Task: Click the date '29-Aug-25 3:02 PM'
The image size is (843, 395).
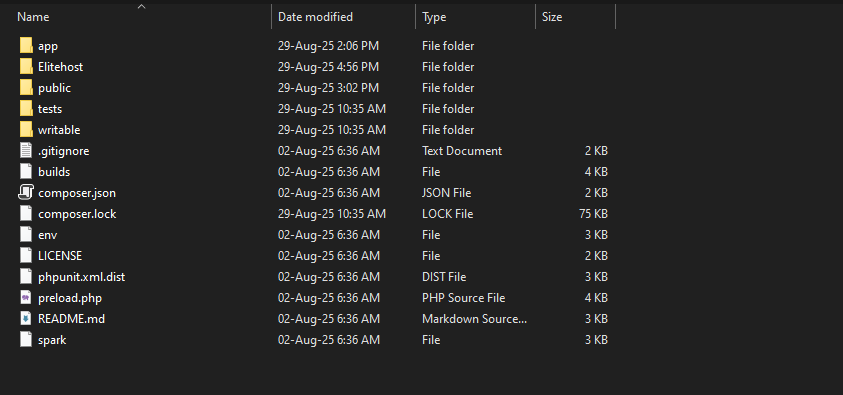Action: (x=328, y=88)
